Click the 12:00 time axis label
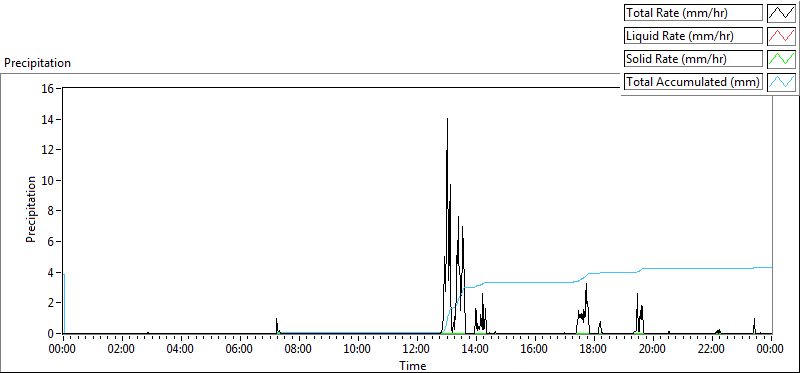The width and height of the screenshot is (800, 373). pyautogui.click(x=417, y=349)
